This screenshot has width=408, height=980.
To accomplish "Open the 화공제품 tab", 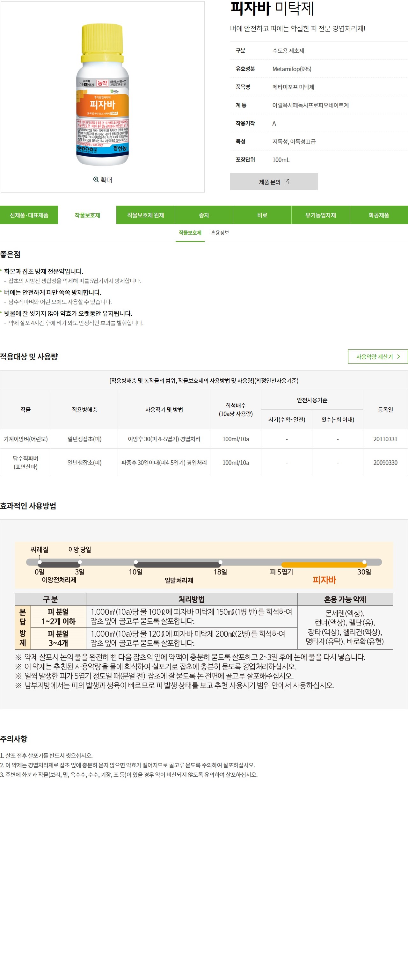I will pos(379,215).
